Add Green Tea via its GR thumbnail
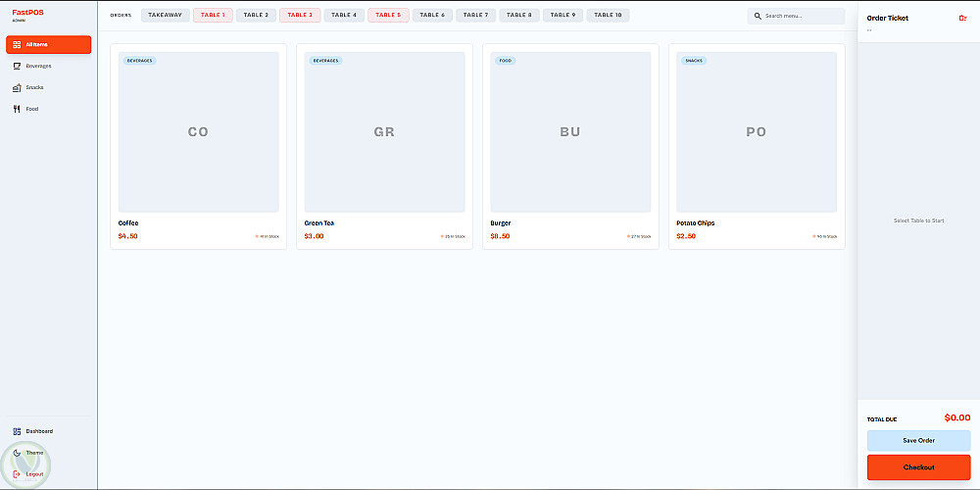The height and width of the screenshot is (490, 980). click(384, 132)
